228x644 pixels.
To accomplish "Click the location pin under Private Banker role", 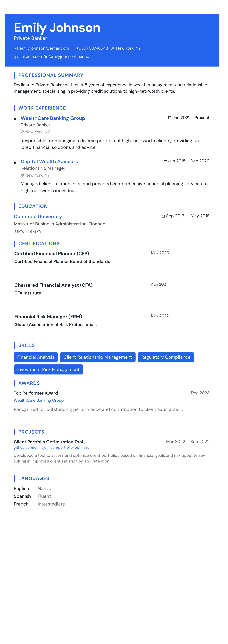I will [x=22, y=132].
